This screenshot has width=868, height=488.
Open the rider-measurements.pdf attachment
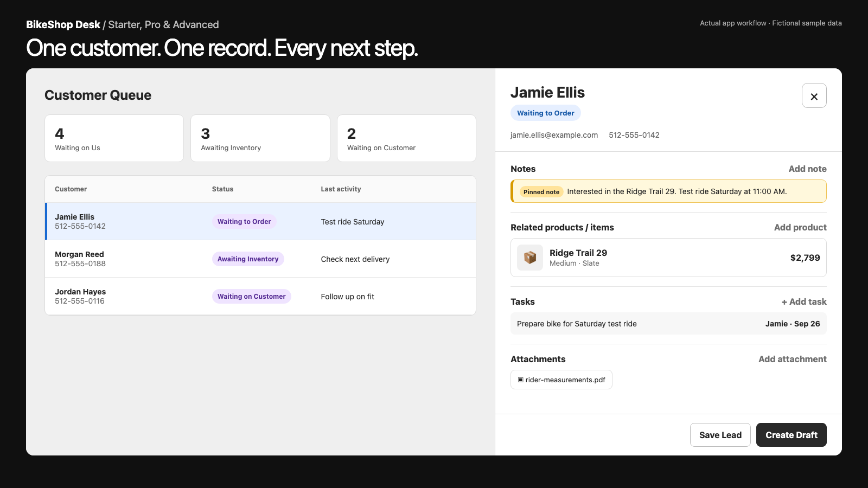click(x=561, y=380)
